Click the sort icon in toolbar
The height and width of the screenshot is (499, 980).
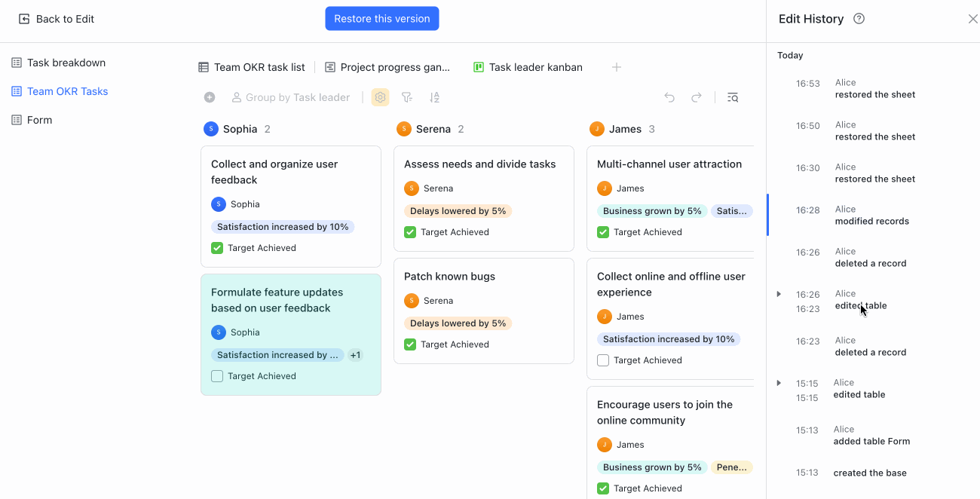434,97
